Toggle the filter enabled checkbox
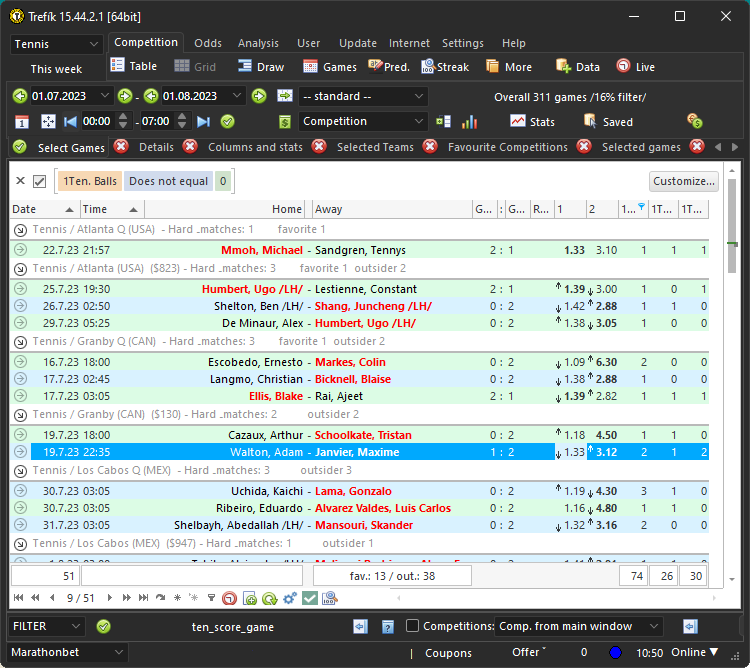 pyautogui.click(x=40, y=182)
